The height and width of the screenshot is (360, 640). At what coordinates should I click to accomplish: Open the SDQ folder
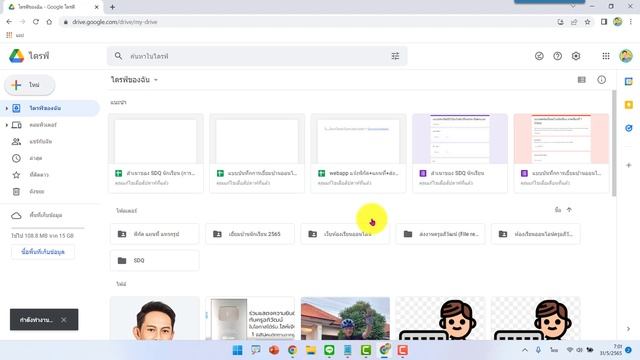point(154,260)
